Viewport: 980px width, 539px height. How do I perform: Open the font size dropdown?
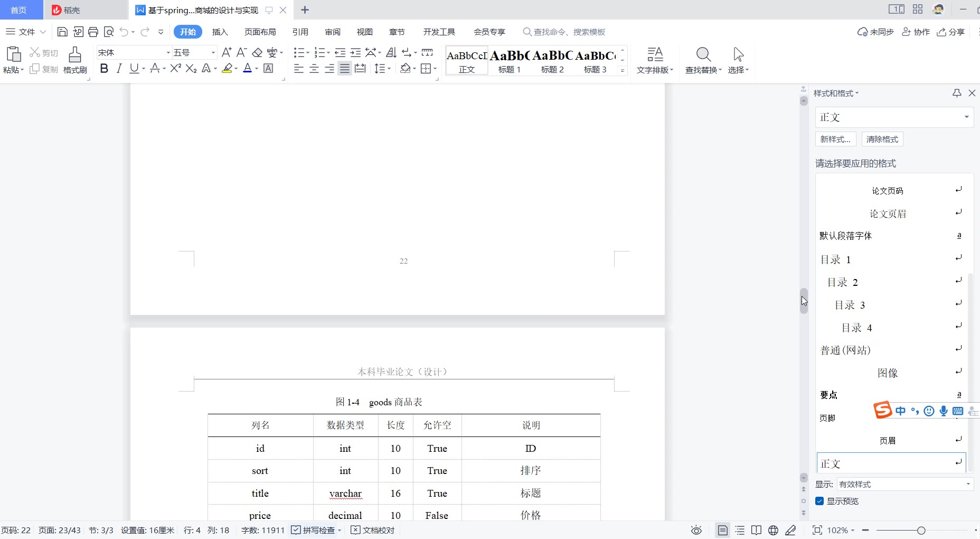(213, 53)
